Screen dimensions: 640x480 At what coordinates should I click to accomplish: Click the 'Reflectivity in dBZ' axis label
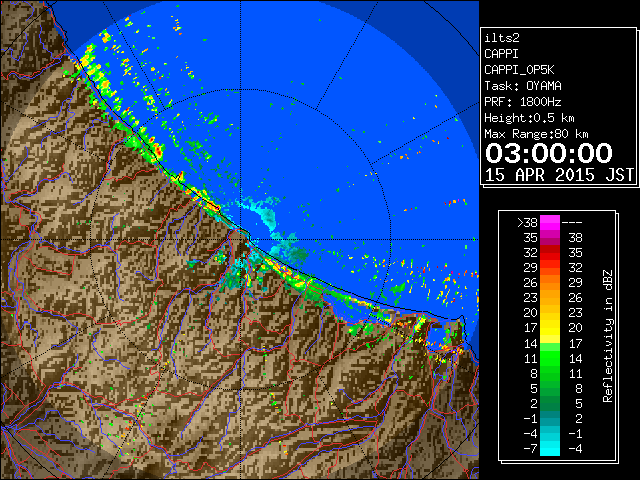(608, 336)
